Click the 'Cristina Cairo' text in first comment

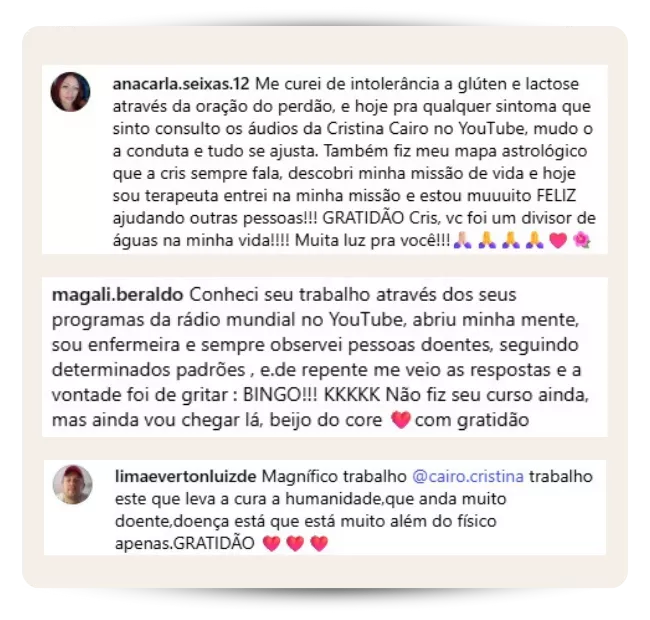[x=378, y=128]
